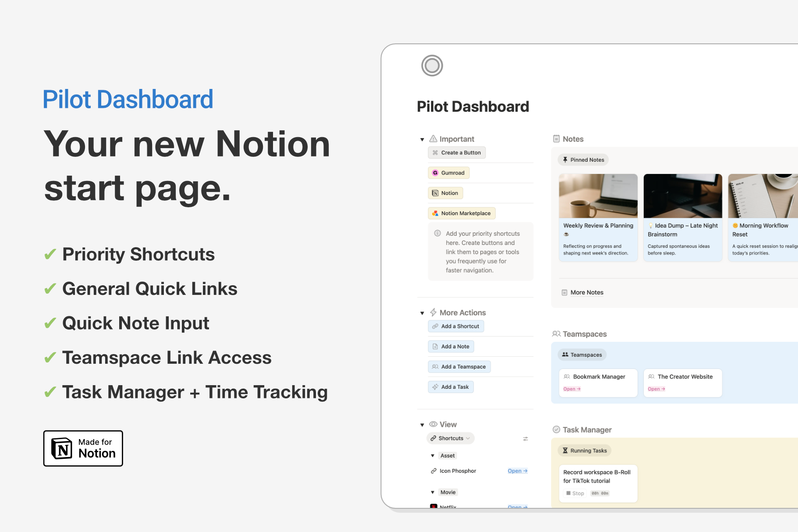Collapse the Asset group toggle
This screenshot has width=798, height=532.
click(433, 456)
